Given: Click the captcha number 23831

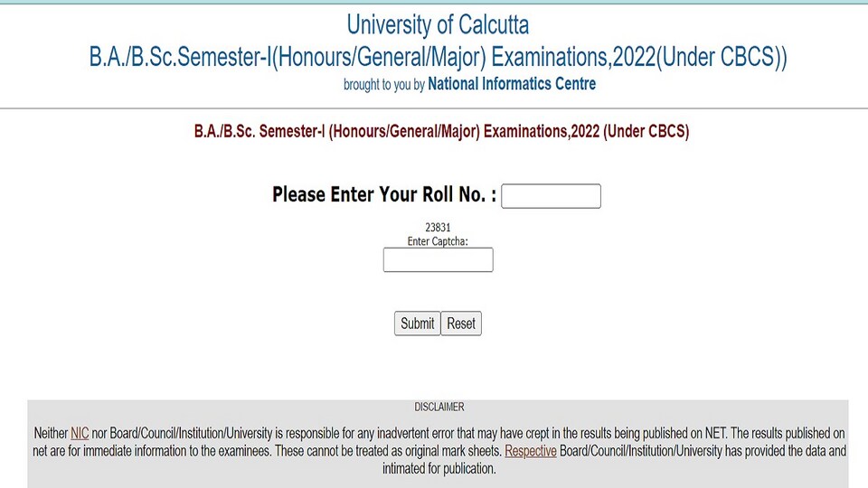Looking at the screenshot, I should [438, 227].
